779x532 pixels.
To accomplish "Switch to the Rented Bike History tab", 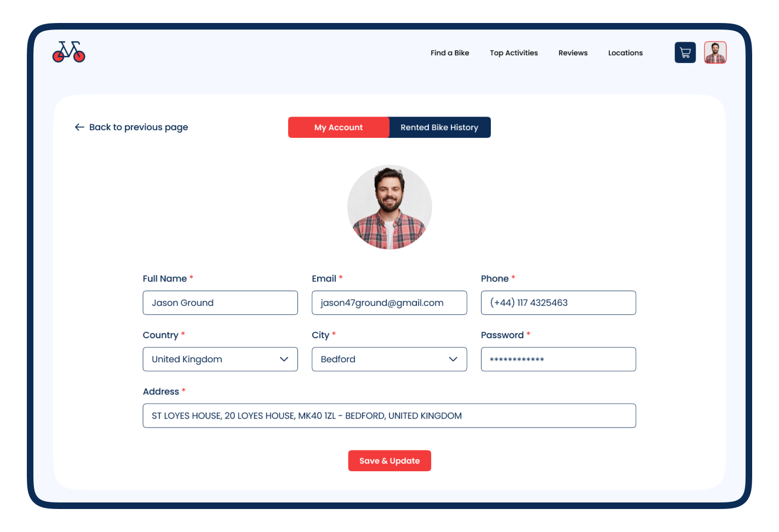I will click(x=440, y=127).
